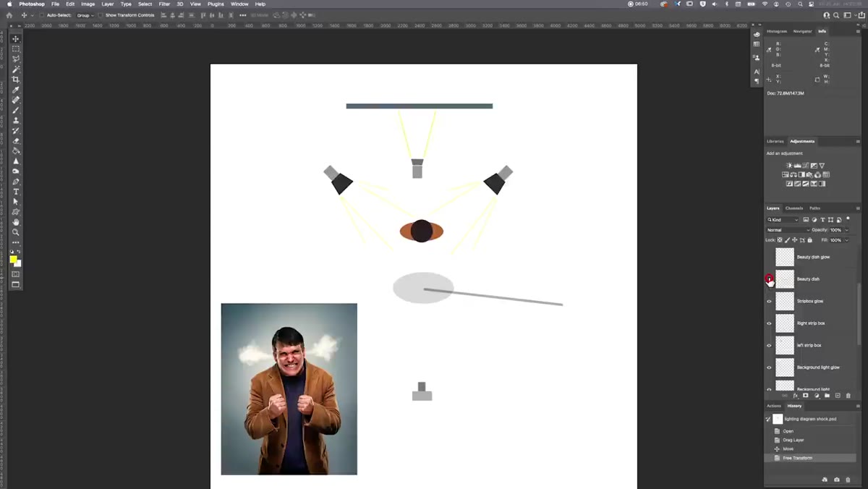This screenshot has height=489, width=868.
Task: Select the Rectangular Marquee tool
Action: [x=15, y=48]
